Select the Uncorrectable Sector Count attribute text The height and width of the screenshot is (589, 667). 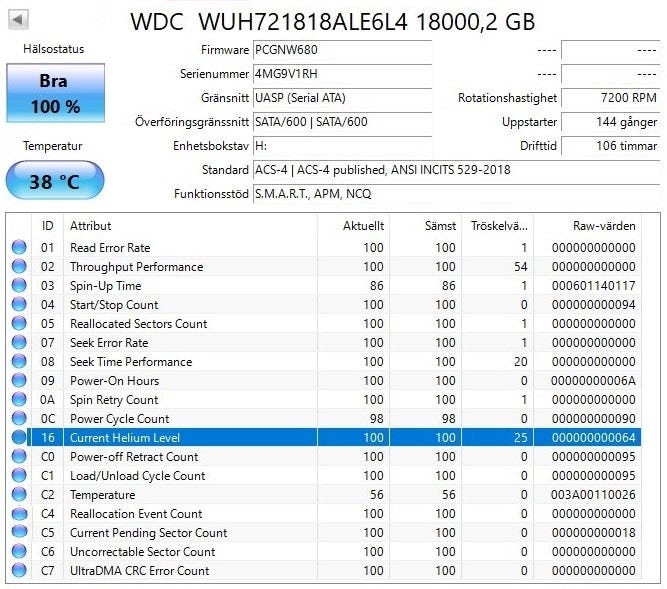143,552
